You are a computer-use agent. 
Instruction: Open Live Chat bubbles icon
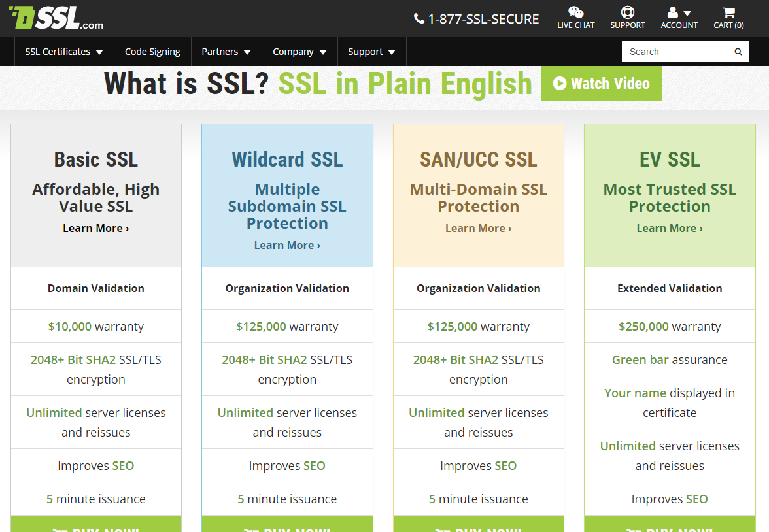pyautogui.click(x=575, y=12)
